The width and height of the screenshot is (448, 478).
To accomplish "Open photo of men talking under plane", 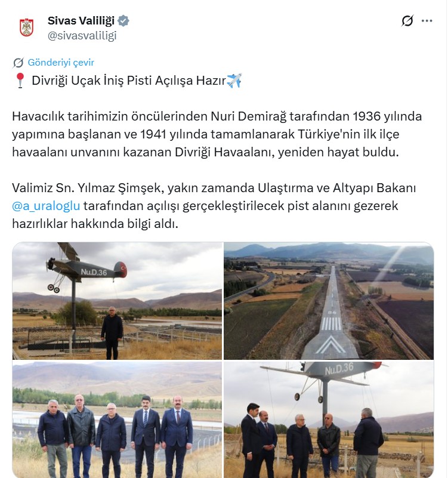I will pyautogui.click(x=329, y=420).
